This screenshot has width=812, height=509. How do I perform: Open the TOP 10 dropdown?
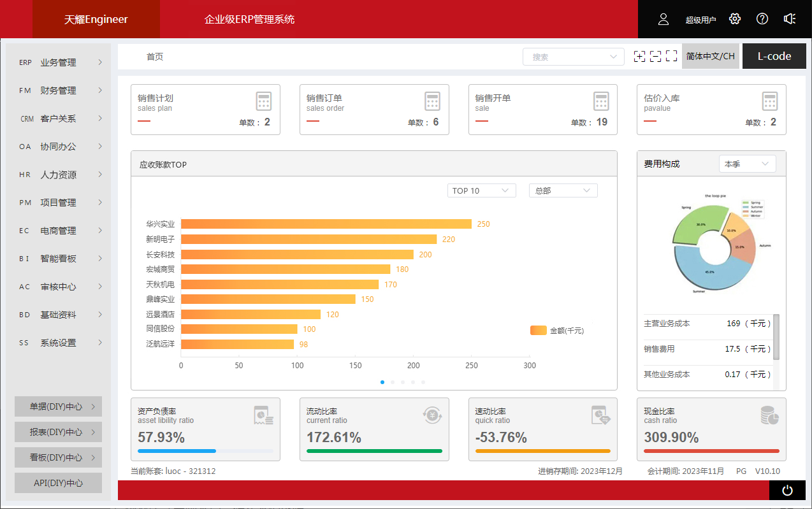(x=481, y=190)
